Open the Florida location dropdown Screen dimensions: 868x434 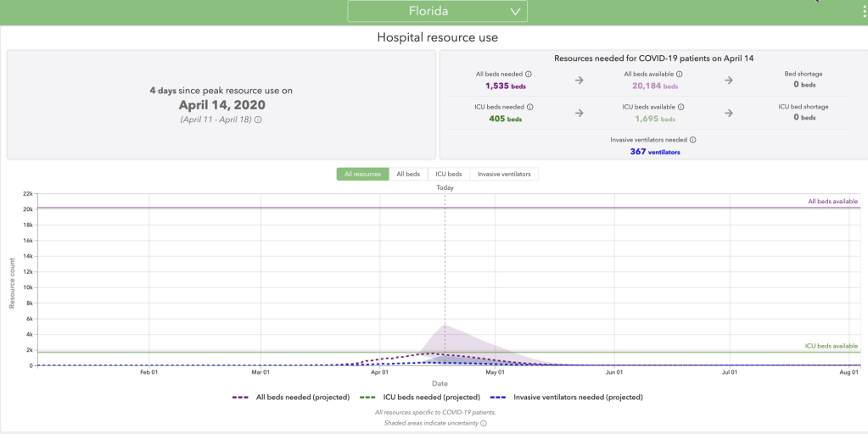437,11
